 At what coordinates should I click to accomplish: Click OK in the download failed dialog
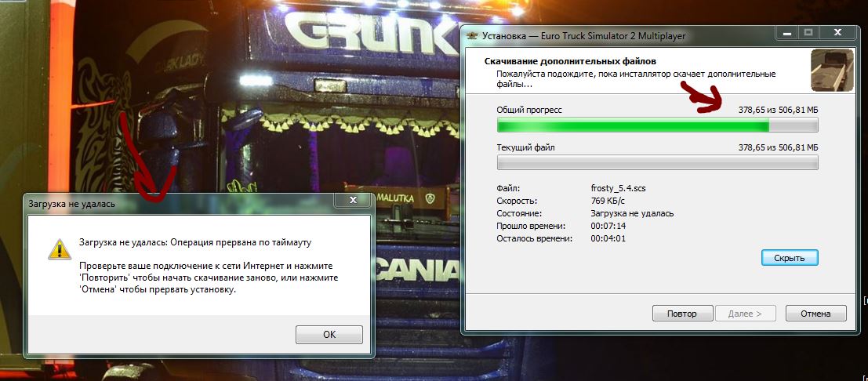pos(329,335)
